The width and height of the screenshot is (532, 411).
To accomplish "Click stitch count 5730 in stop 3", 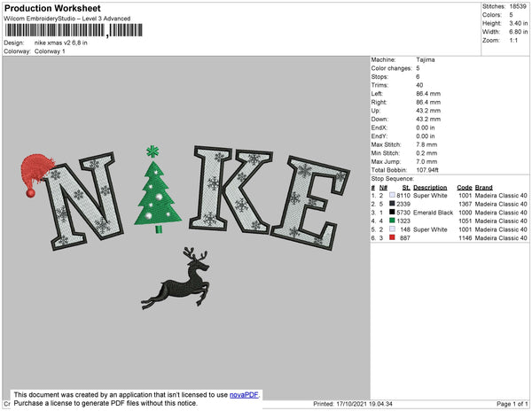I will tap(403, 213).
